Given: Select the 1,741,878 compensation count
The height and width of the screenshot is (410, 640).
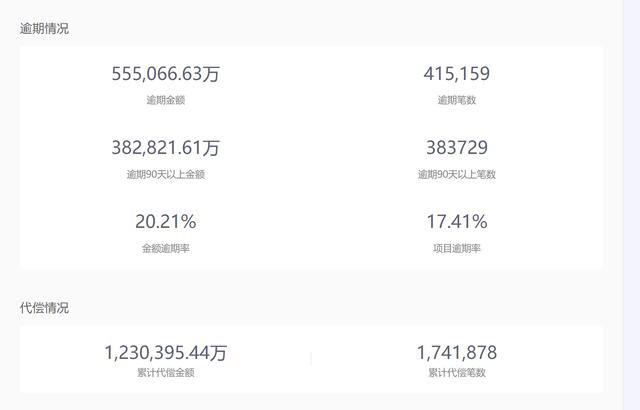Looking at the screenshot, I should (x=457, y=352).
